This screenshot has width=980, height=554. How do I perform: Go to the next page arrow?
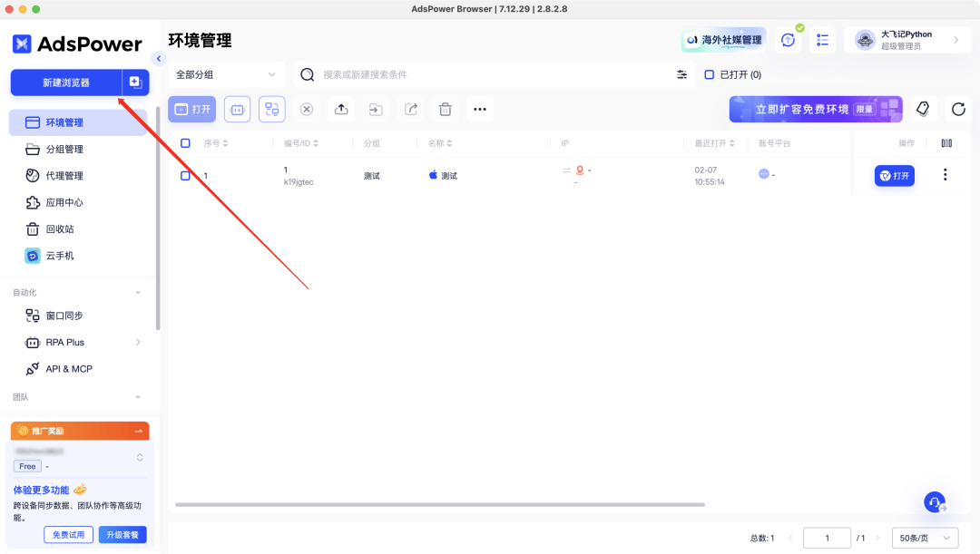click(x=877, y=538)
